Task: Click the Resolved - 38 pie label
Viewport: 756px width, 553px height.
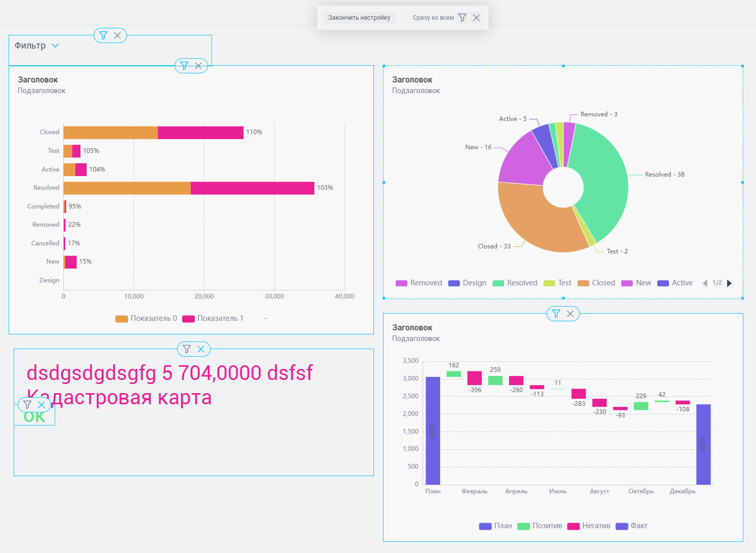Action: (x=664, y=175)
